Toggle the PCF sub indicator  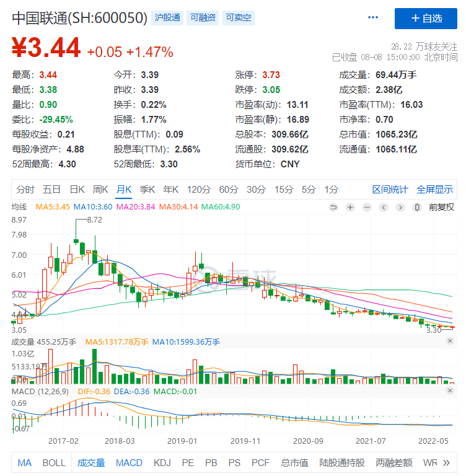pyautogui.click(x=260, y=462)
